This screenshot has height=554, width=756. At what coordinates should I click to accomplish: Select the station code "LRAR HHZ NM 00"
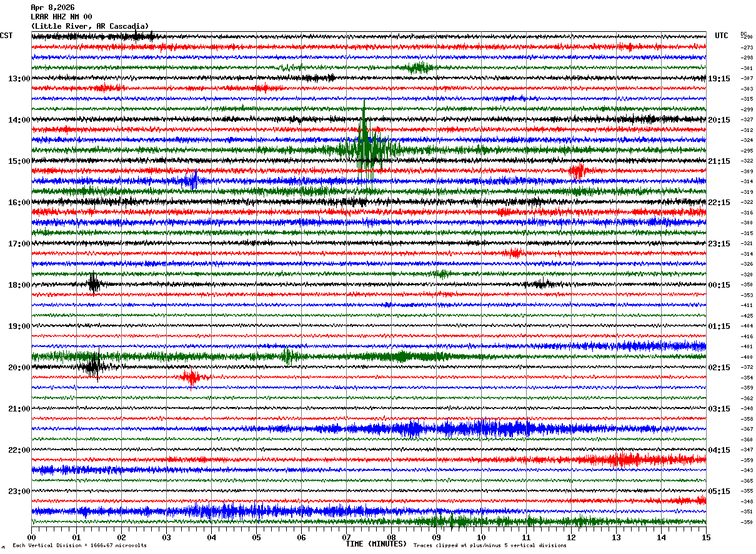[x=61, y=17]
